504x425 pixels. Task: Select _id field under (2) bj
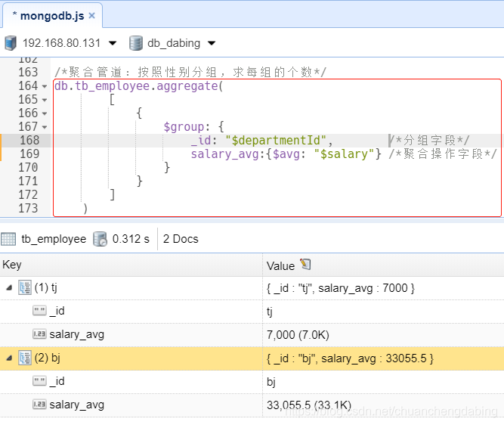(x=57, y=381)
